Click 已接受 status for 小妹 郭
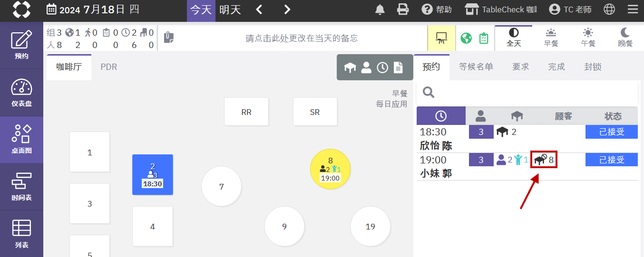The height and width of the screenshot is (257, 644). [612, 160]
